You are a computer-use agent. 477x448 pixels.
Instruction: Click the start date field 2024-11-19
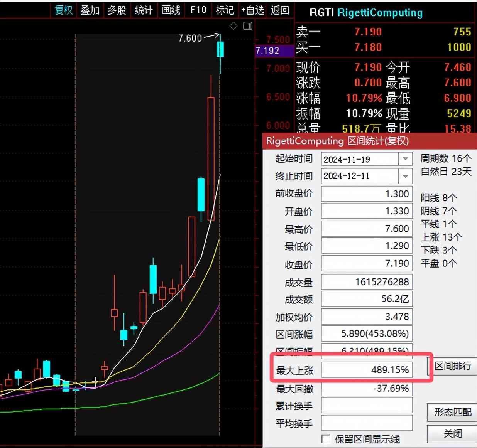click(360, 159)
